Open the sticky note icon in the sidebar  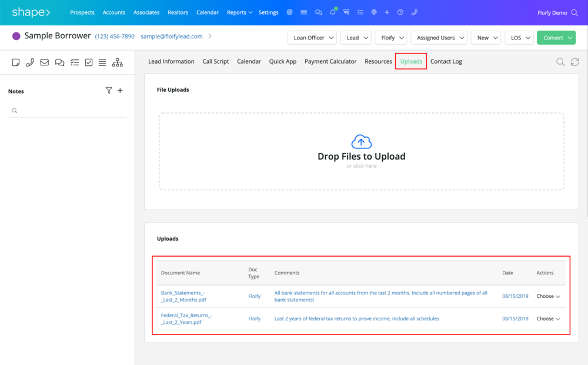(16, 62)
